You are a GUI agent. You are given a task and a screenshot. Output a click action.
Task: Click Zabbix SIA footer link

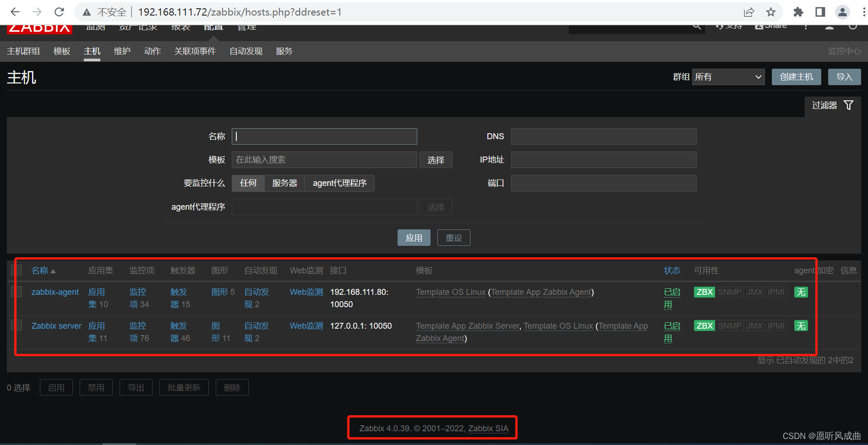tap(488, 429)
